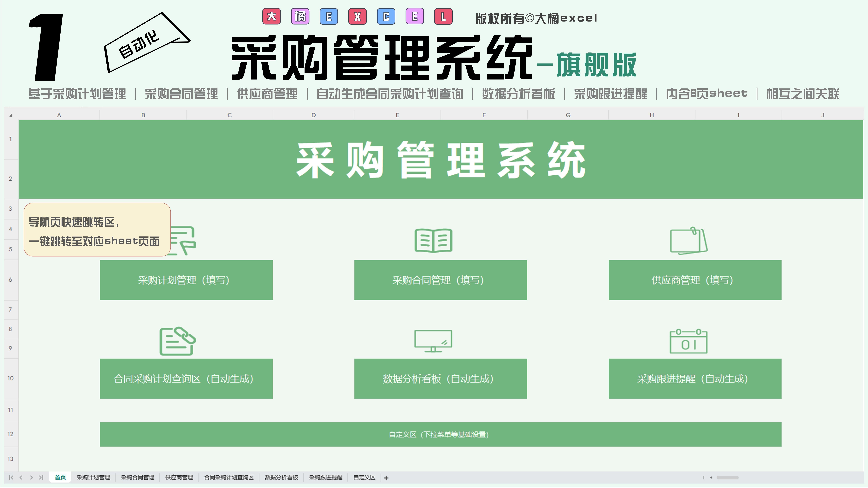Click the open book icon
Image resolution: width=868 pixels, height=488 pixels.
click(433, 240)
